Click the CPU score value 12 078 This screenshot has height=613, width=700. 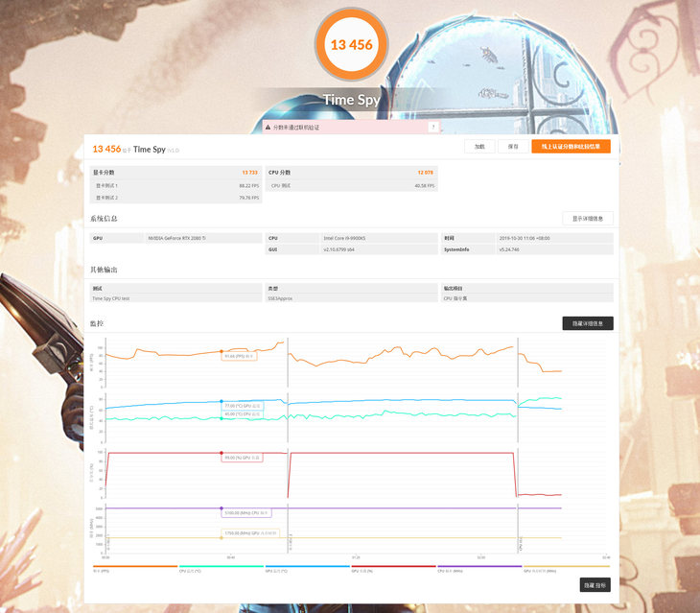pyautogui.click(x=426, y=173)
